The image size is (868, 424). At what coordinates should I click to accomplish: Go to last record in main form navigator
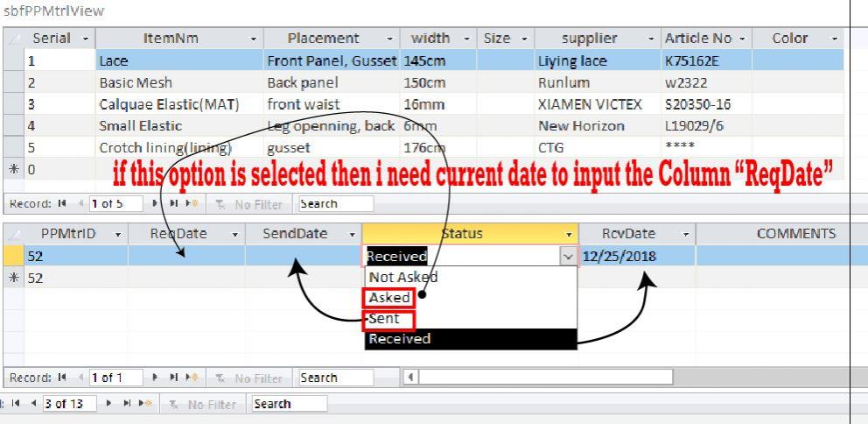[127, 404]
